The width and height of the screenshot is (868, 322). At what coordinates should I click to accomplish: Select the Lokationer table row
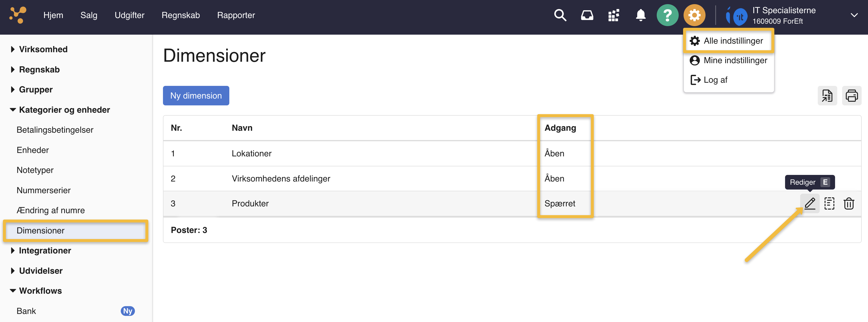(251, 154)
